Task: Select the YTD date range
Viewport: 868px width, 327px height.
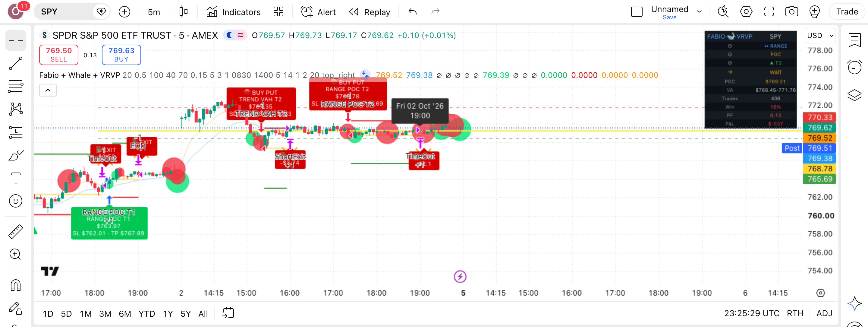Action: [x=146, y=314]
